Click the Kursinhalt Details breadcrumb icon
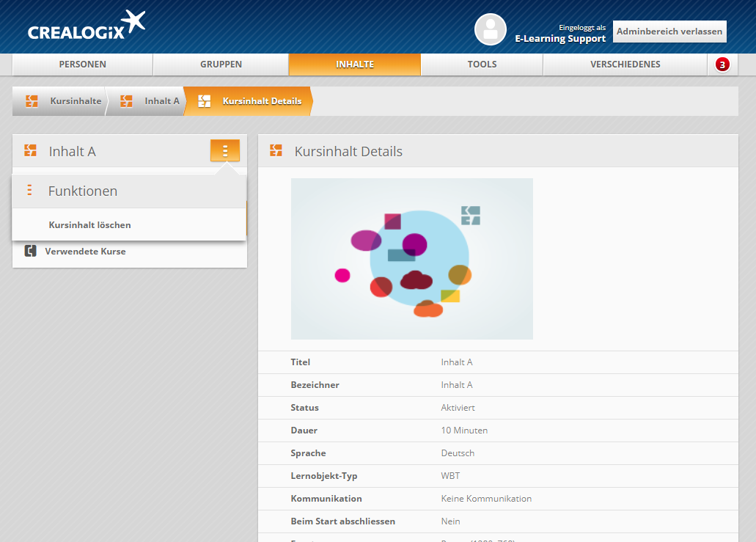Image resolution: width=756 pixels, height=542 pixels. click(x=205, y=101)
